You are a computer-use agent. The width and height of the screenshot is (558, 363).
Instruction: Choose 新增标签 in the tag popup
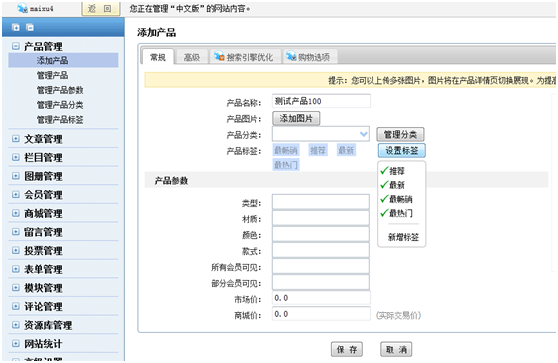pyautogui.click(x=403, y=237)
